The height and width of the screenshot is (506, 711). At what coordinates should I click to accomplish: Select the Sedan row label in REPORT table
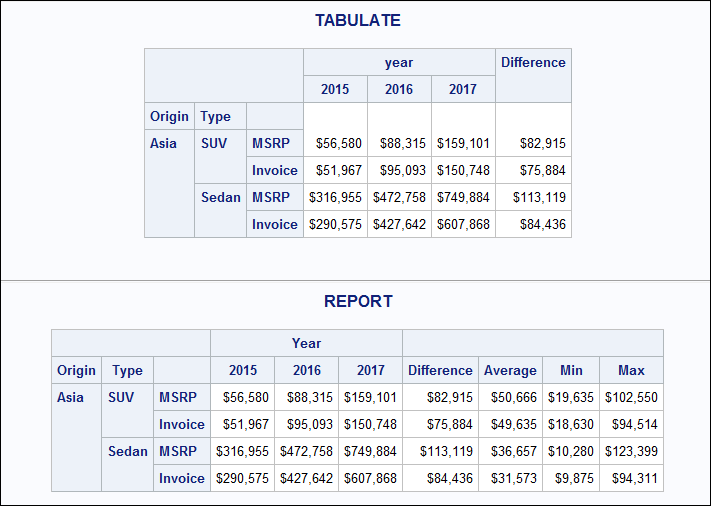click(x=128, y=451)
